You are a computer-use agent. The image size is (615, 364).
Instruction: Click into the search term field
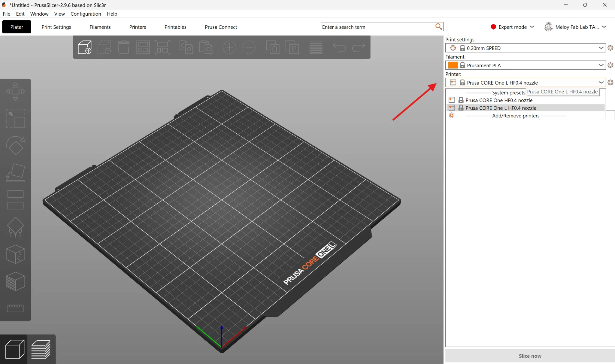pyautogui.click(x=377, y=27)
